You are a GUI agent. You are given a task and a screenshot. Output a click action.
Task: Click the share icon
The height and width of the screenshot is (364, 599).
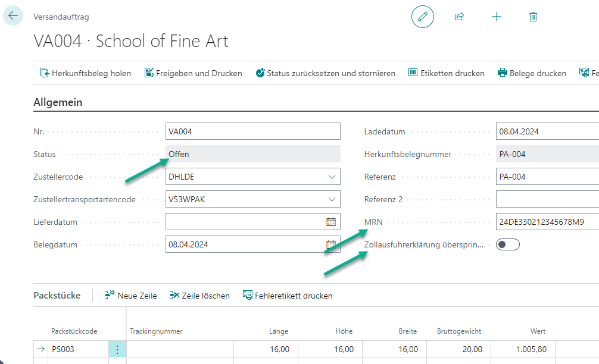pos(459,17)
